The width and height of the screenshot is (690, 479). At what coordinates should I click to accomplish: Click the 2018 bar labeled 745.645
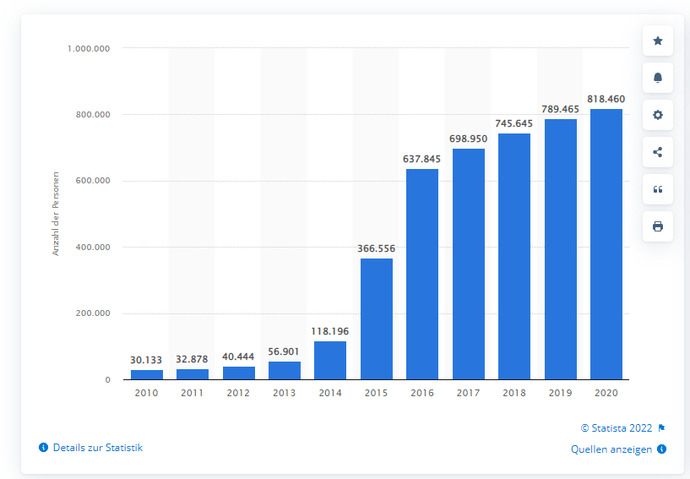point(514,256)
